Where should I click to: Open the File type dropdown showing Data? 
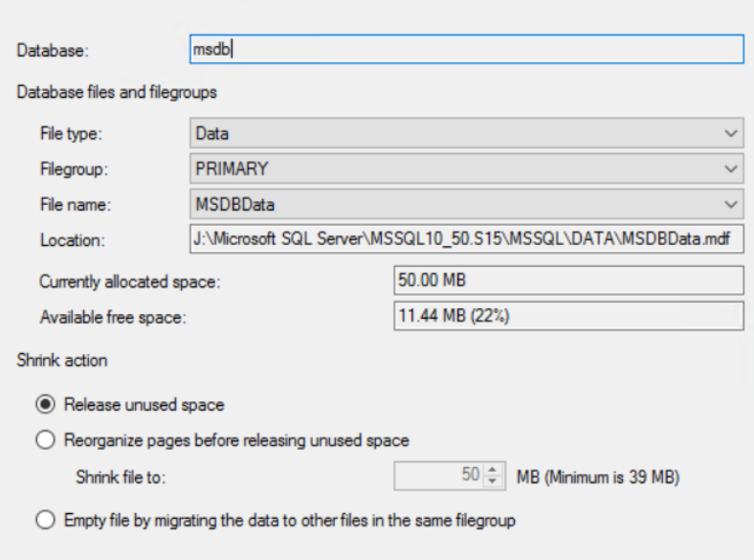[466, 133]
